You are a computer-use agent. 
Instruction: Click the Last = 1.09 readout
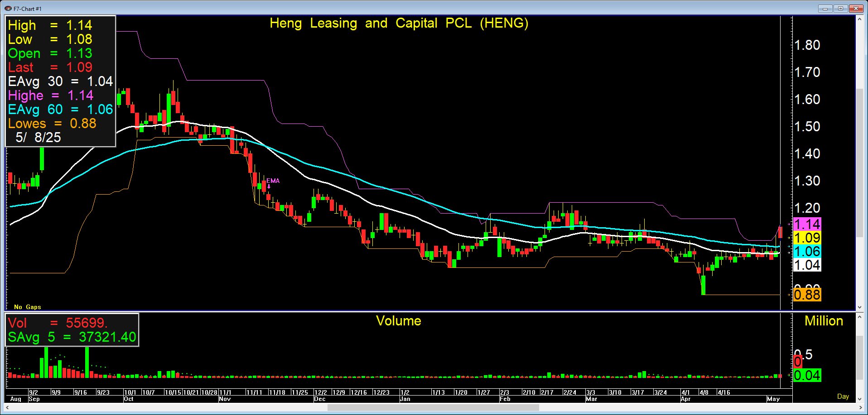tap(50, 67)
